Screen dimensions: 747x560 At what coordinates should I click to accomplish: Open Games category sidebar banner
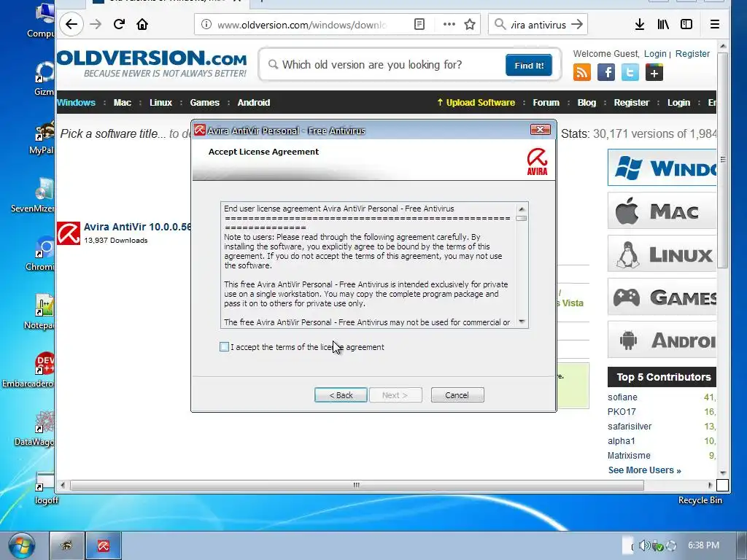[x=662, y=297]
